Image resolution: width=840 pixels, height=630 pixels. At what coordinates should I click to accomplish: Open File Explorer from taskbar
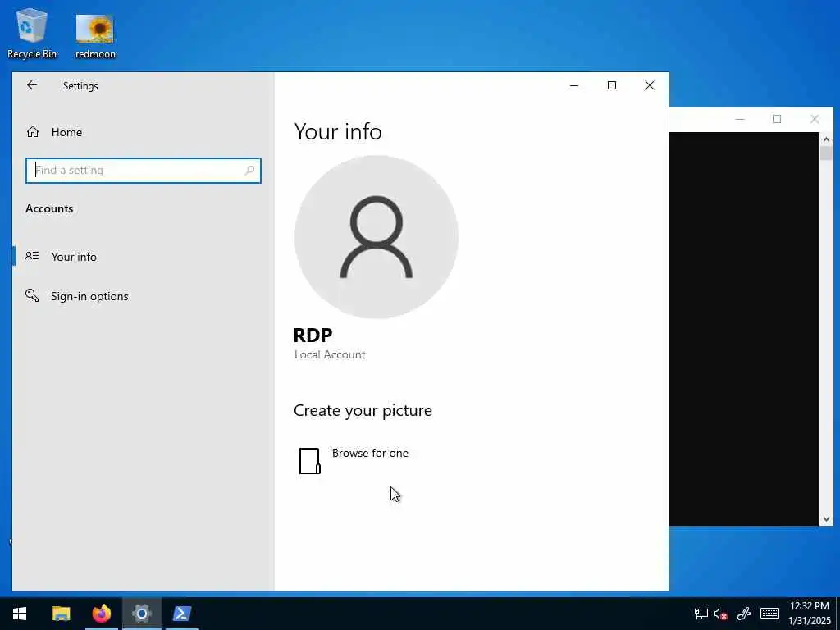(x=61, y=614)
